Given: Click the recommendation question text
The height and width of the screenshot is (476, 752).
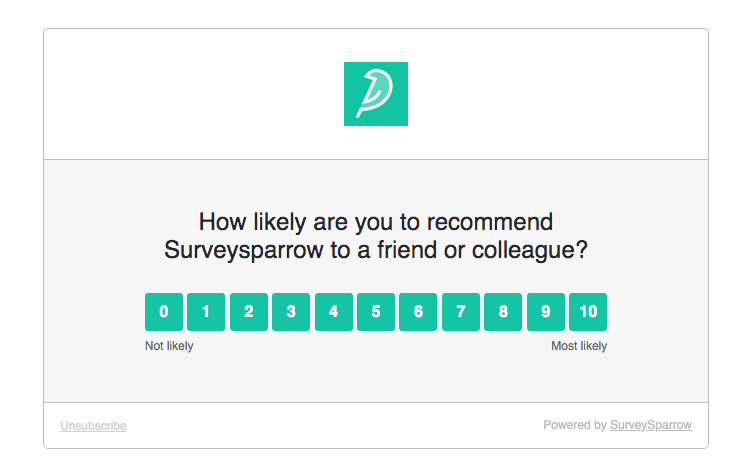Looking at the screenshot, I should pos(376,236).
